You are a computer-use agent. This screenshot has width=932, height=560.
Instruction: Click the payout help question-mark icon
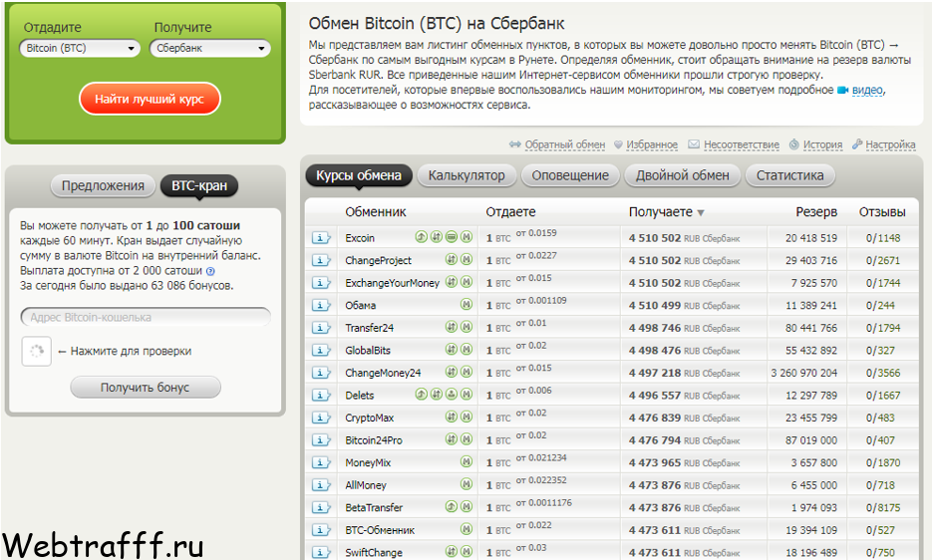click(210, 271)
